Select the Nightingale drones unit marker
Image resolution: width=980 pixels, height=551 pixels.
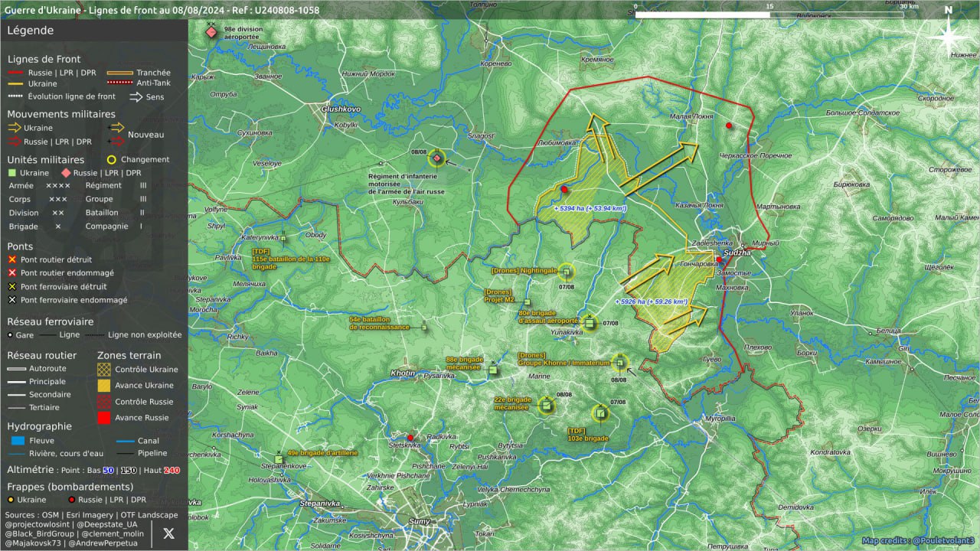tap(566, 272)
